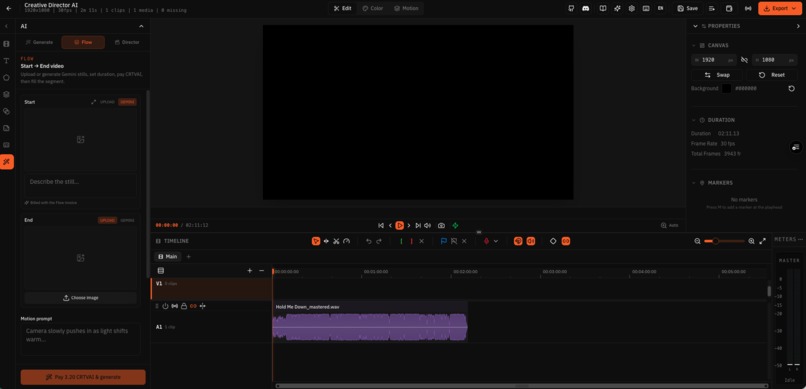Click the canvas Reset button
Viewport: 806px width, 389px height.
(x=772, y=75)
